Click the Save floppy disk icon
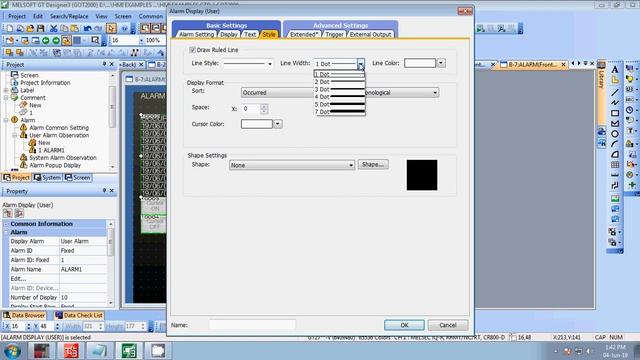Image resolution: width=640 pixels, height=360 pixels. (40, 28)
